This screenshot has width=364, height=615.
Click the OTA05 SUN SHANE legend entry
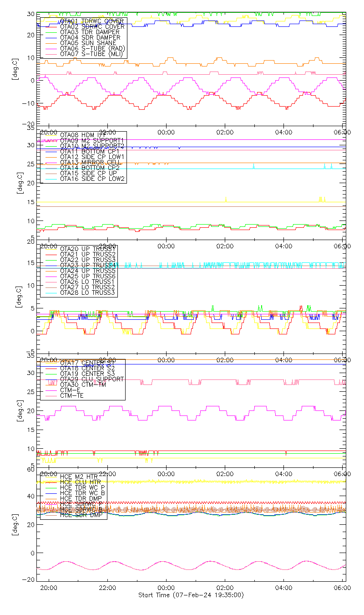click(x=86, y=43)
